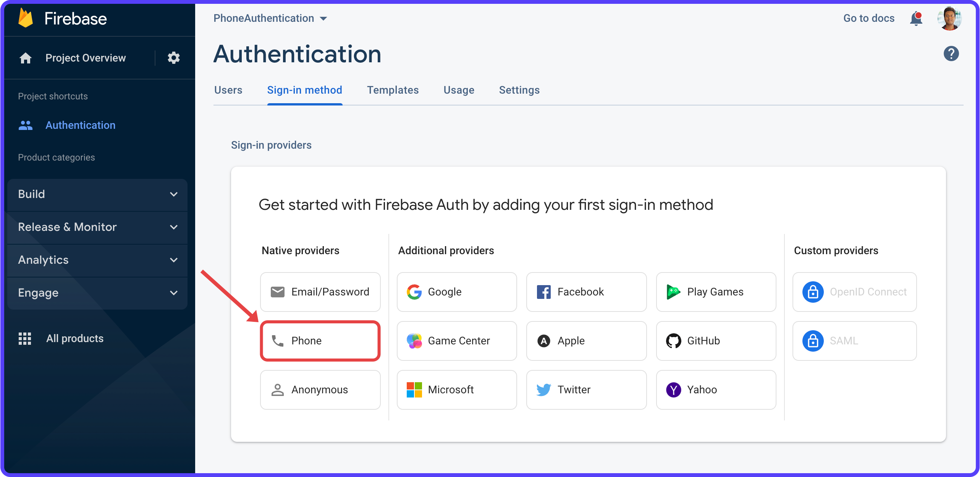Open the user profile avatar
This screenshot has width=980, height=477.
949,18
